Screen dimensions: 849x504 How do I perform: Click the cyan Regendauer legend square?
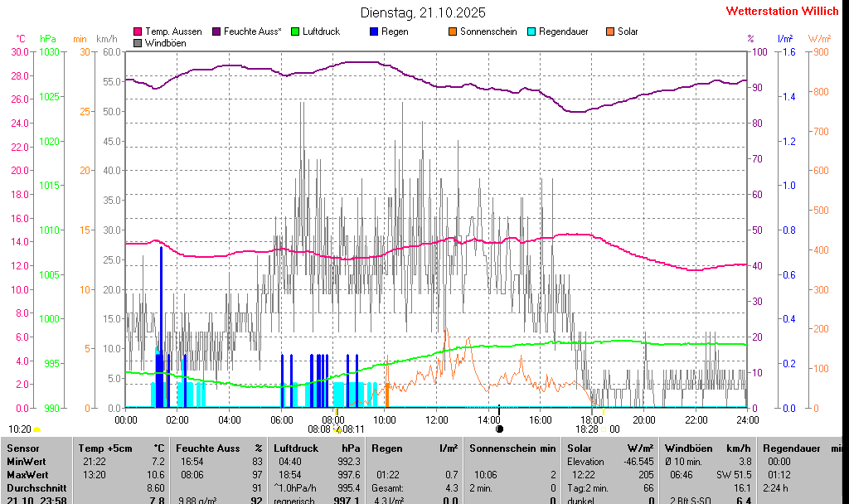[x=531, y=31]
